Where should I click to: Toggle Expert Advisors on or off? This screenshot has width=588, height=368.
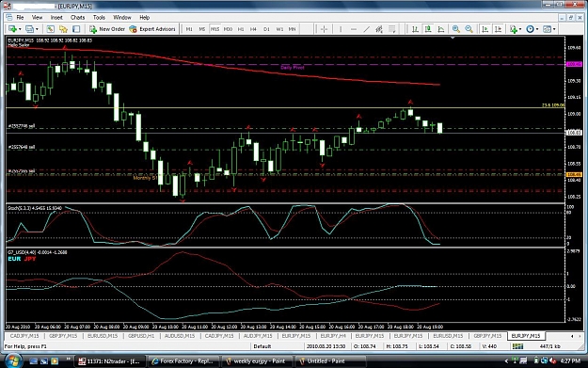click(x=152, y=29)
